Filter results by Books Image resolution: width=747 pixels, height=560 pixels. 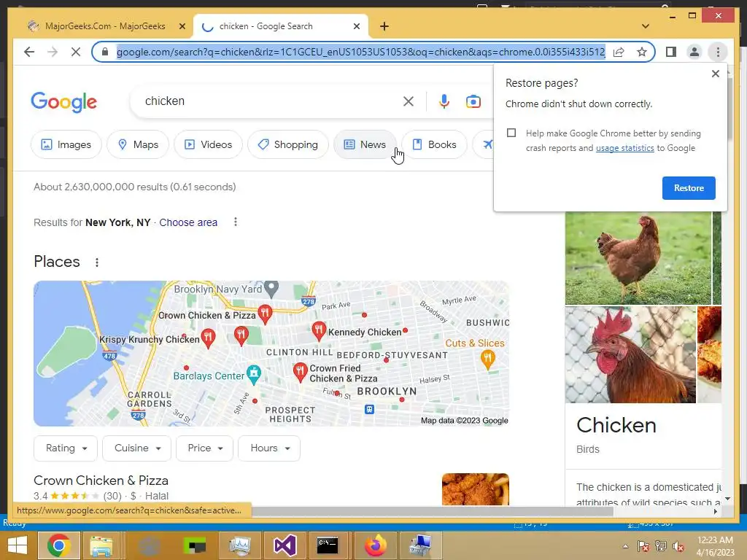tap(434, 144)
